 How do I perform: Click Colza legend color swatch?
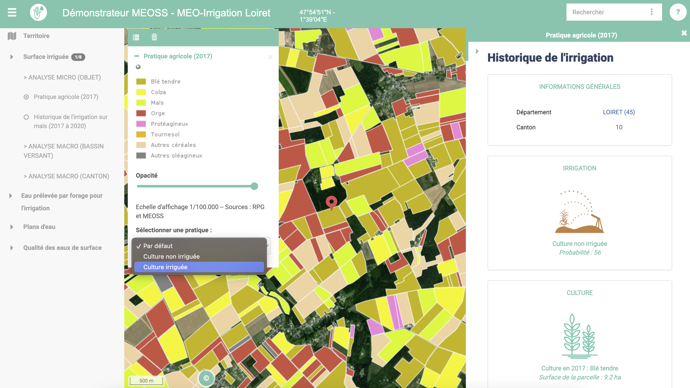[x=141, y=92]
